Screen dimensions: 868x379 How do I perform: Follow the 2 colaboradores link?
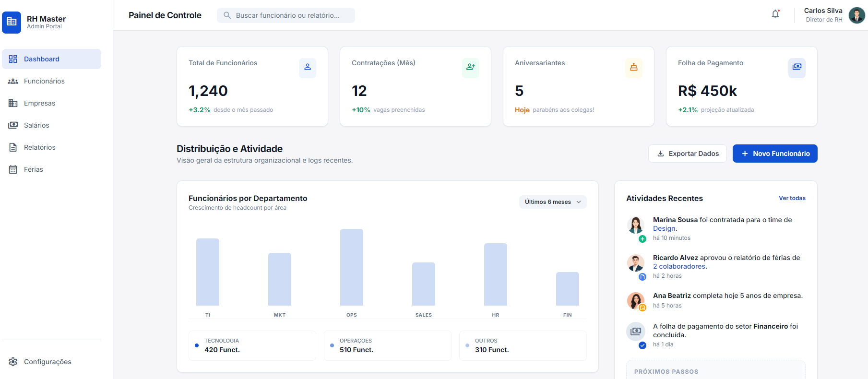(x=679, y=266)
